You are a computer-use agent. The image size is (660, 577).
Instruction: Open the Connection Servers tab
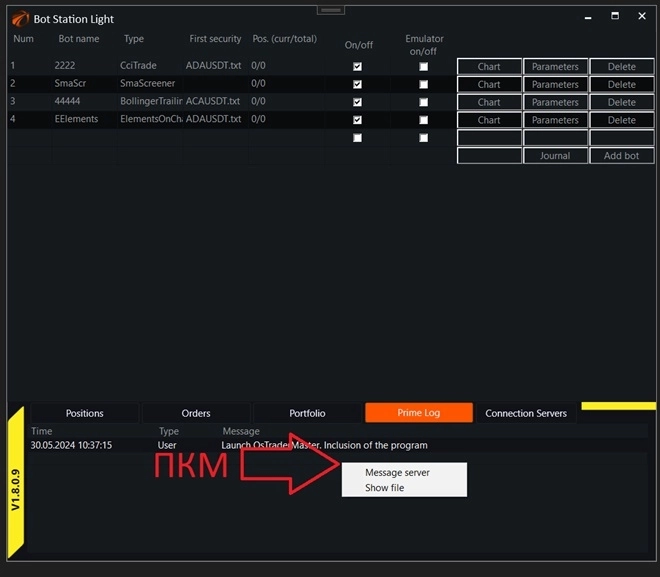pyautogui.click(x=526, y=413)
